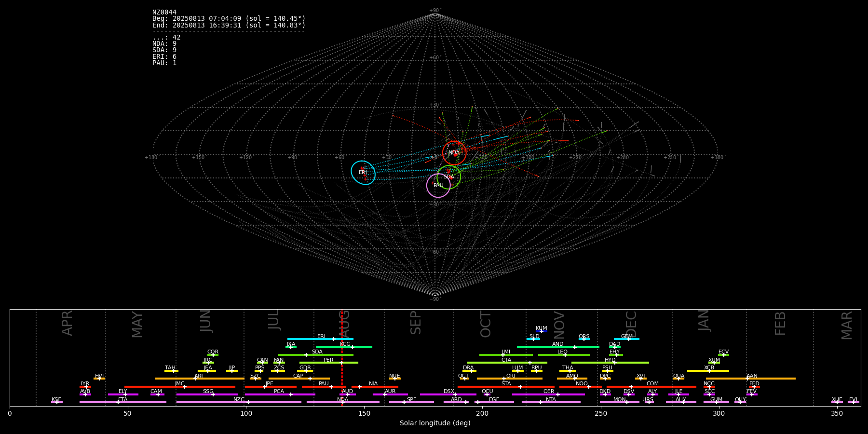Click the red JMC shower bar
The width and height of the screenshot is (868, 434).
180,387
